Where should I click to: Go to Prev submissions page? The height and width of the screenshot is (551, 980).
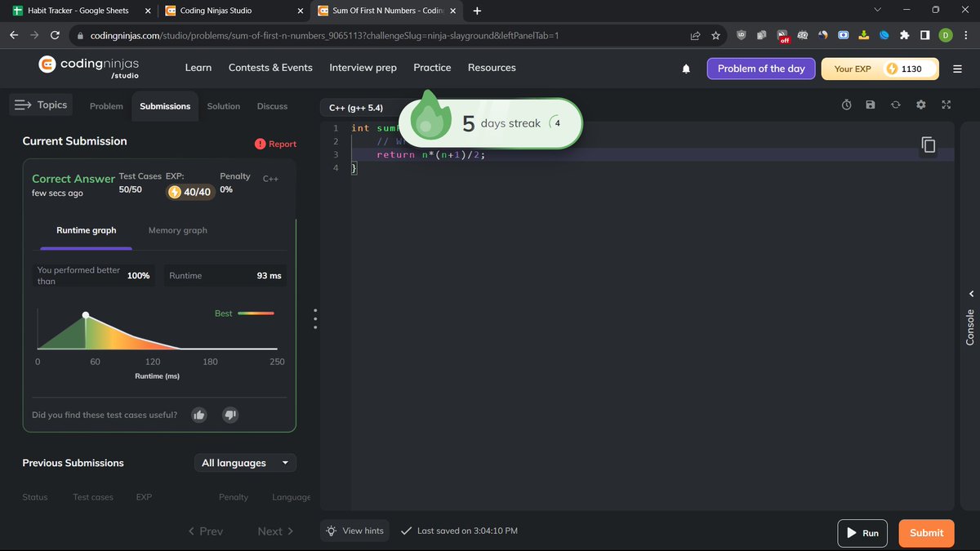pyautogui.click(x=205, y=531)
